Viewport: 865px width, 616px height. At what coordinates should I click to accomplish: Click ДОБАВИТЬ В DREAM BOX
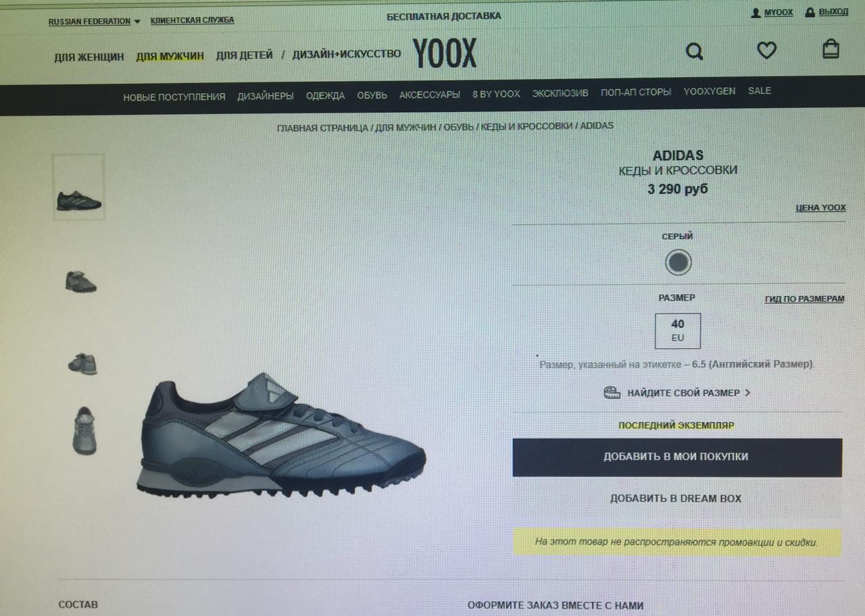[676, 498]
